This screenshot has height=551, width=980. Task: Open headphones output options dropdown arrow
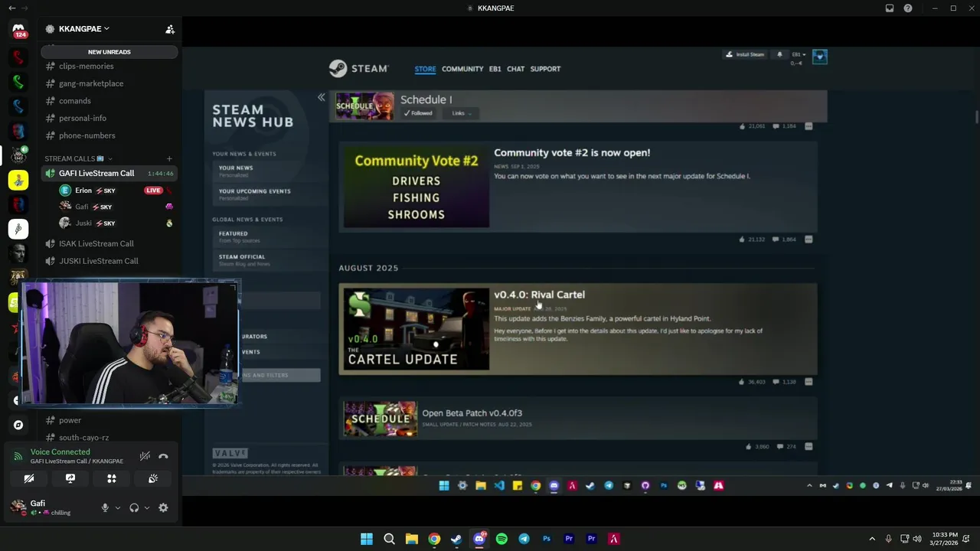146,507
